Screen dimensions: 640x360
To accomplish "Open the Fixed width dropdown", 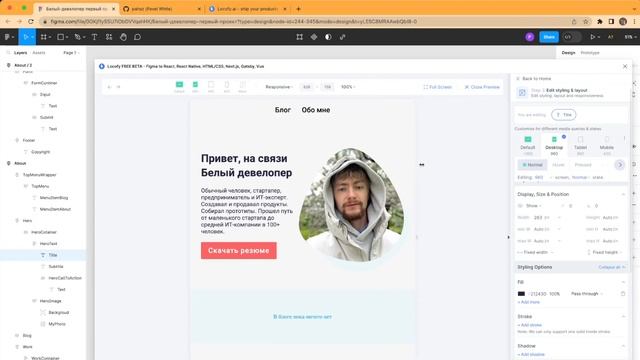I will 535,253.
